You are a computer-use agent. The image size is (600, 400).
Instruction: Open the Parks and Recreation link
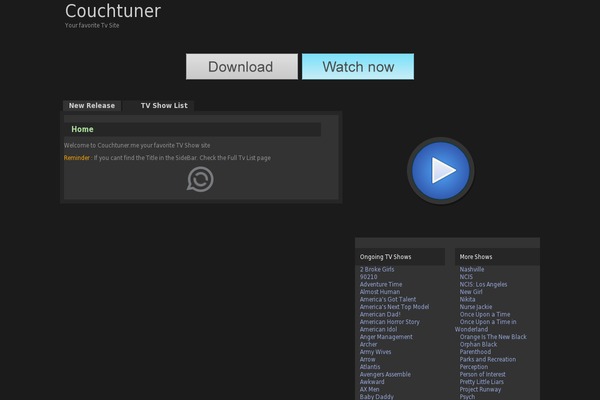coord(488,359)
